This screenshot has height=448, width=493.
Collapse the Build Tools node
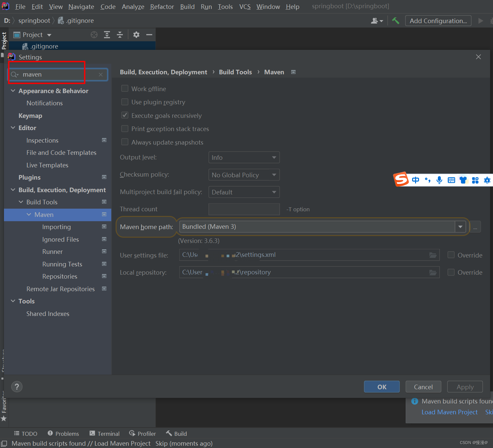[x=21, y=202]
